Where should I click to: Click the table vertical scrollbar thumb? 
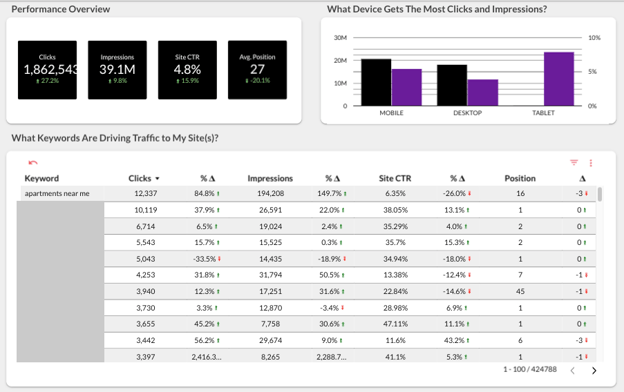tap(600, 194)
